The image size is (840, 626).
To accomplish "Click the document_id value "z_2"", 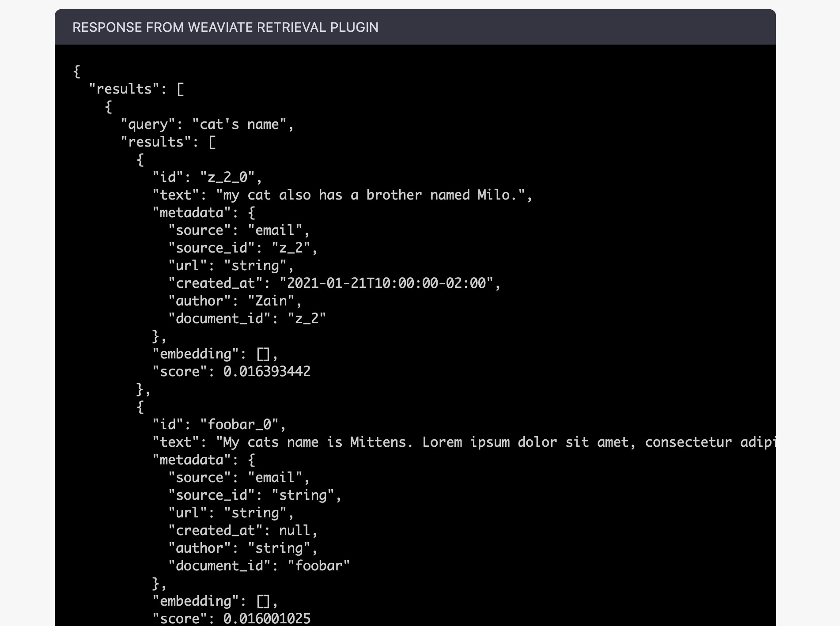I will click(306, 319).
